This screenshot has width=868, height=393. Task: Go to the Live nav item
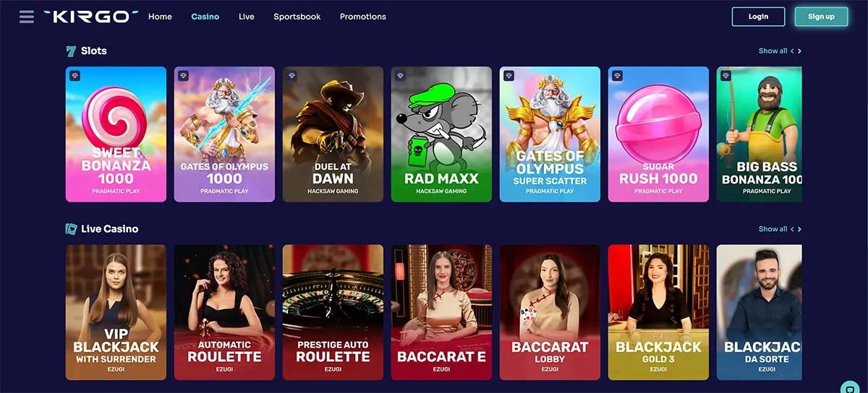(x=247, y=17)
